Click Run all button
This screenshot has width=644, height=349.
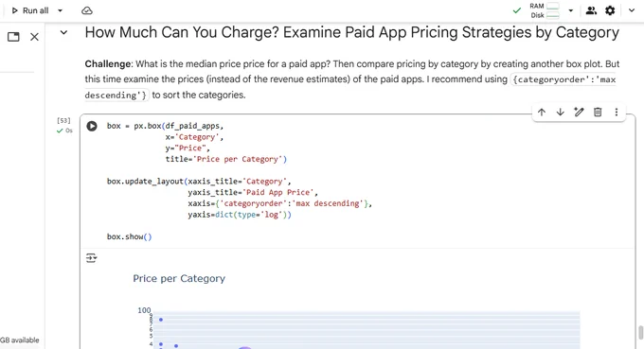click(x=30, y=10)
